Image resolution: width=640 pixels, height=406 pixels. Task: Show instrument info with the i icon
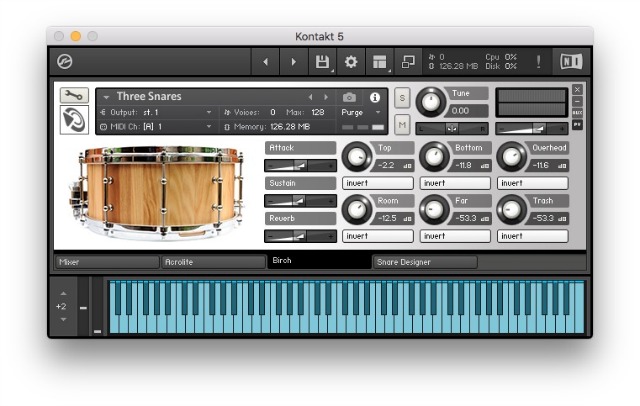(x=375, y=97)
